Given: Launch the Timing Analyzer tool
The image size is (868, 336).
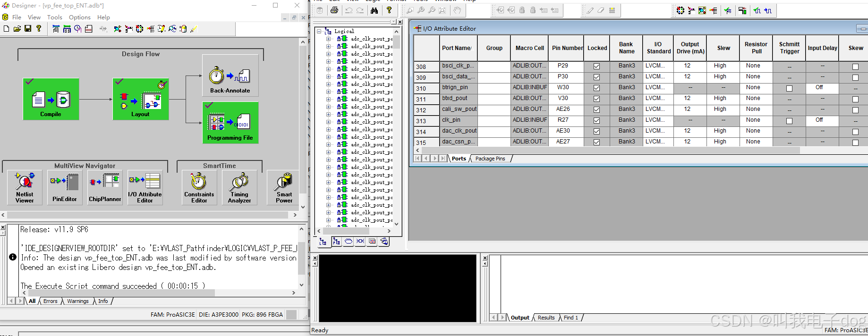Looking at the screenshot, I should pyautogui.click(x=239, y=187).
